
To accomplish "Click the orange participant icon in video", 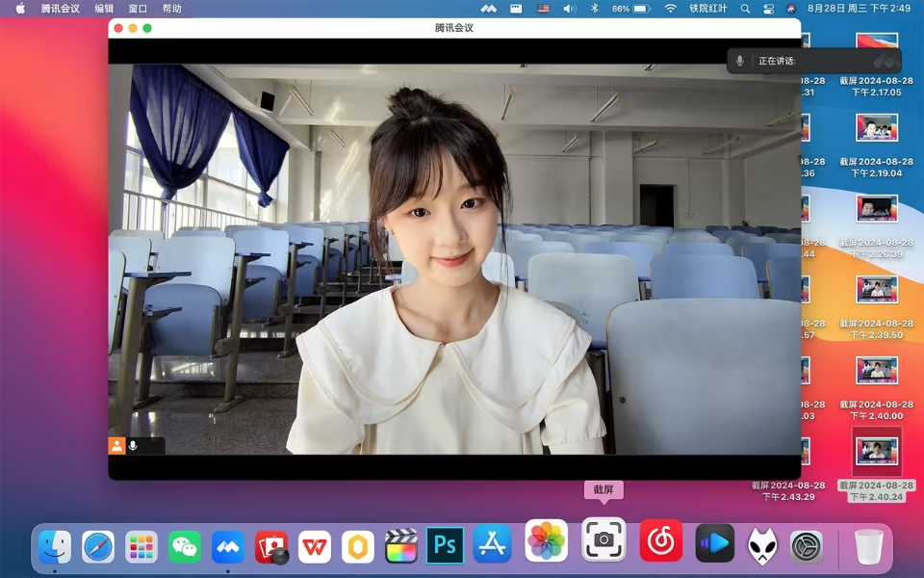I will (116, 446).
